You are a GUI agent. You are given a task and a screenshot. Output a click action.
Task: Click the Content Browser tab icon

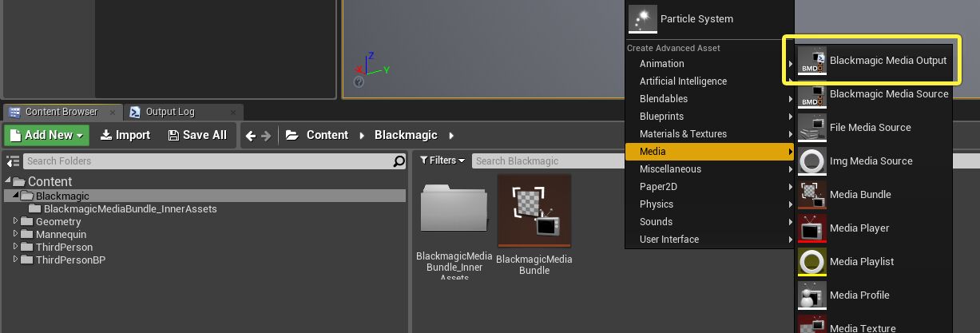point(15,112)
